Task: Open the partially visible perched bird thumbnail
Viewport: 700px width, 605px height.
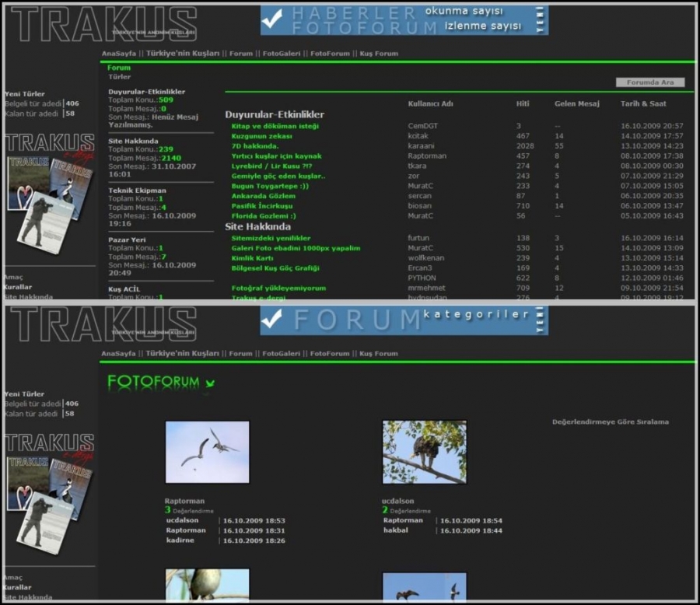Action: pyautogui.click(x=207, y=585)
